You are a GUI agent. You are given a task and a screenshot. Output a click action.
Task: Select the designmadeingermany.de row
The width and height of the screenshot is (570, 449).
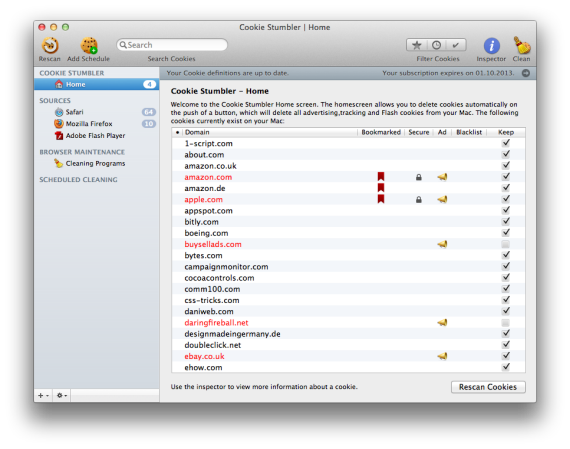coord(348,334)
